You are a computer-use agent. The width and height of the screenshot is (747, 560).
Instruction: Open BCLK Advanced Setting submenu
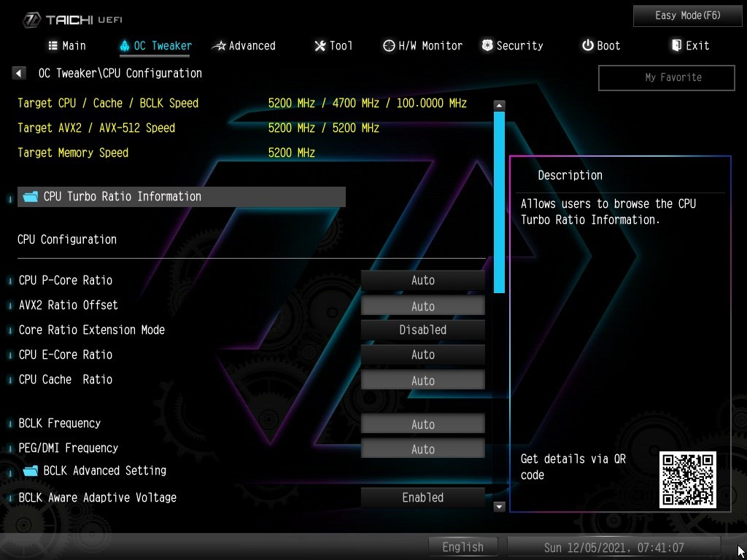coord(105,471)
